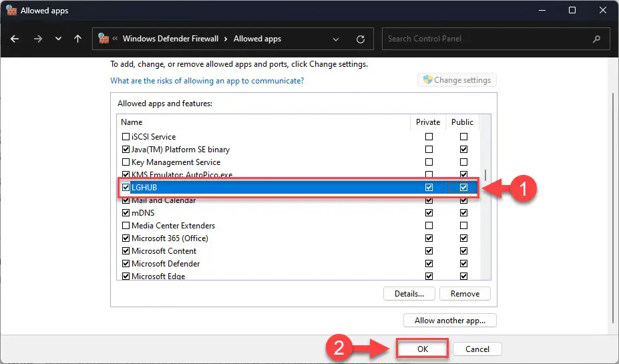The image size is (619, 364).
Task: Click the Public column header
Action: click(x=462, y=122)
